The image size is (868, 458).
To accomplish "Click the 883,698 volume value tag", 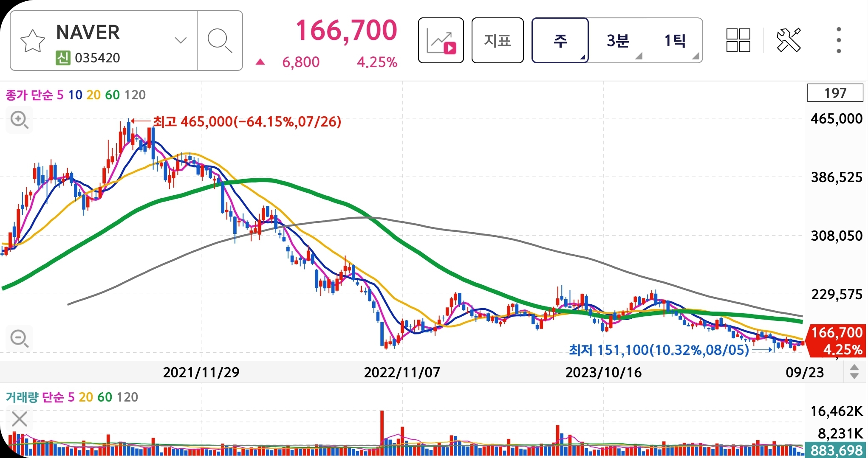I will click(836, 450).
